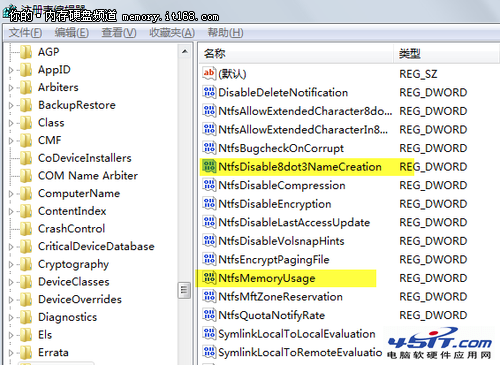Select the DWORD icon beside NtfsMemoryUsage
Screen dimensions: 500x365
click(x=209, y=277)
